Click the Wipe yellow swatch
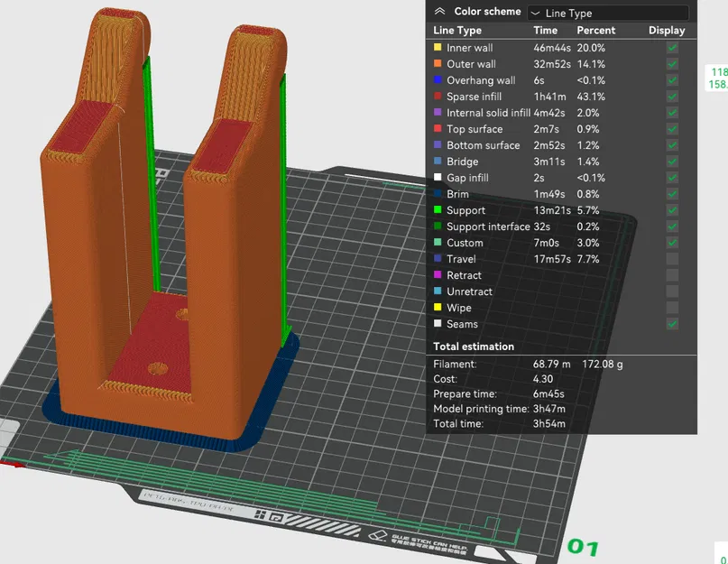This screenshot has width=728, height=564. pyautogui.click(x=438, y=307)
